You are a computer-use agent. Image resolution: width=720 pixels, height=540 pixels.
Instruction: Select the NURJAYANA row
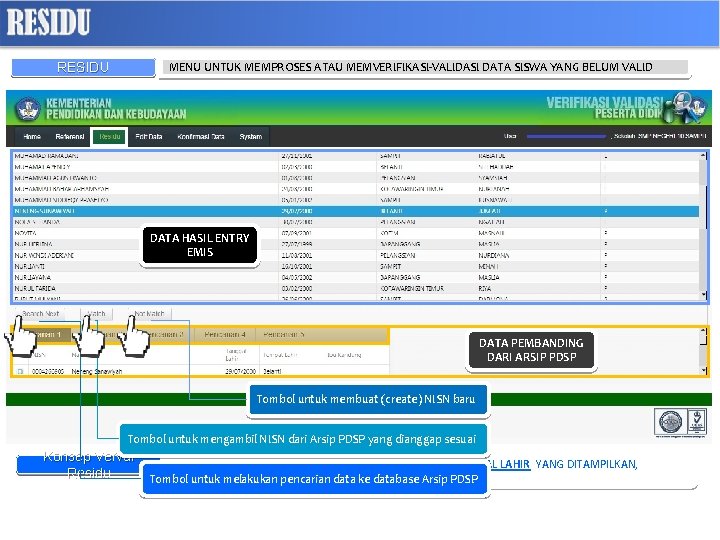pos(356,277)
